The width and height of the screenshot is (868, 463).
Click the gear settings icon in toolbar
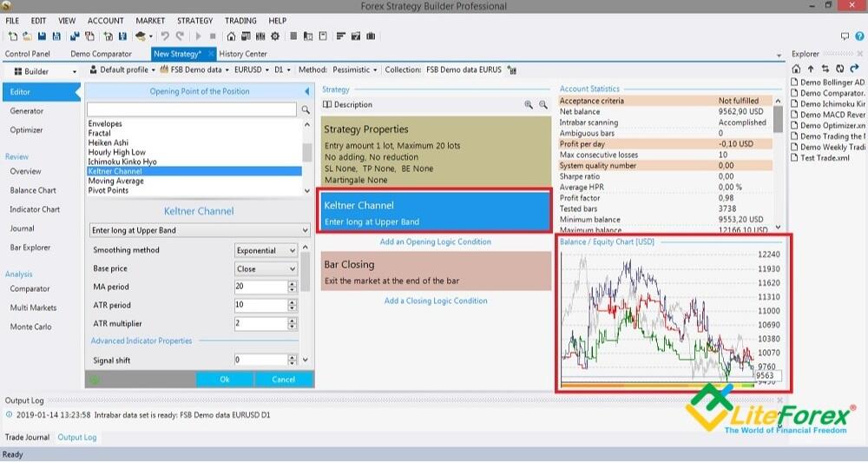pyautogui.click(x=275, y=36)
